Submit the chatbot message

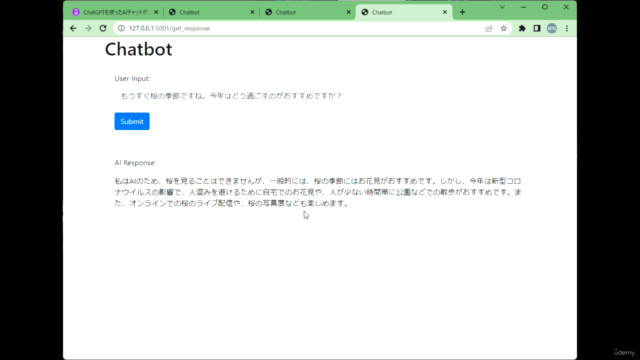tap(132, 121)
